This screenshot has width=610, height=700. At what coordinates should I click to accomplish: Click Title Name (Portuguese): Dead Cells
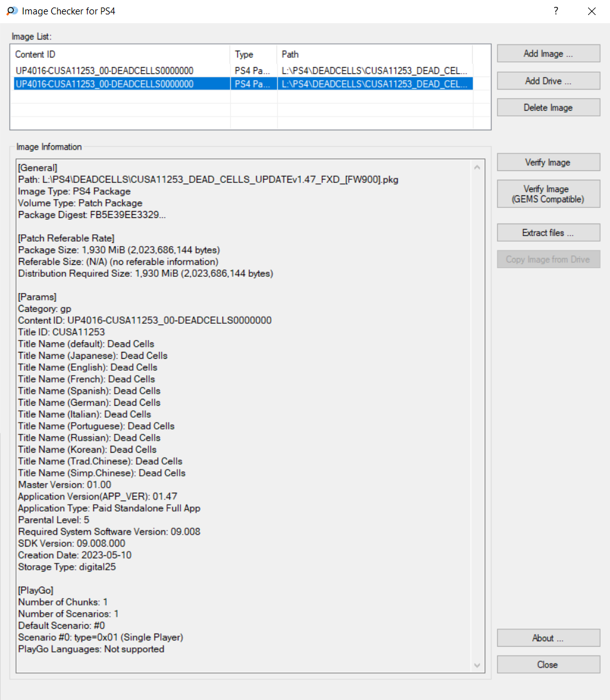coord(96,426)
